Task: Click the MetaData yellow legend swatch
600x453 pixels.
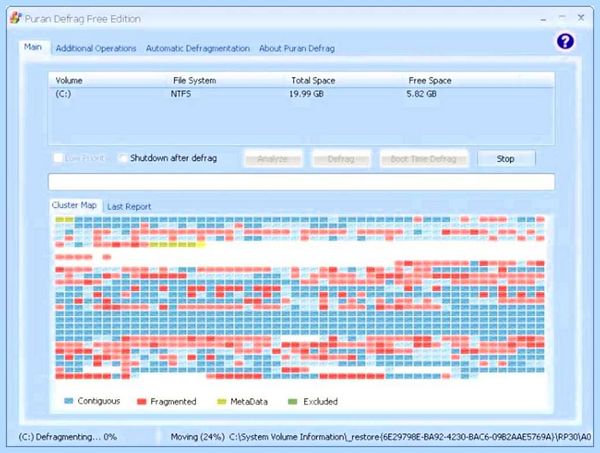Action: click(x=222, y=401)
